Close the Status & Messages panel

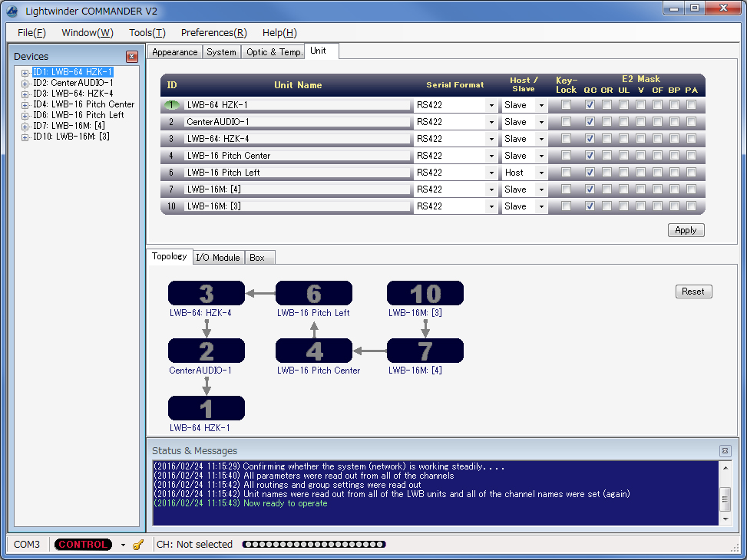(x=725, y=450)
